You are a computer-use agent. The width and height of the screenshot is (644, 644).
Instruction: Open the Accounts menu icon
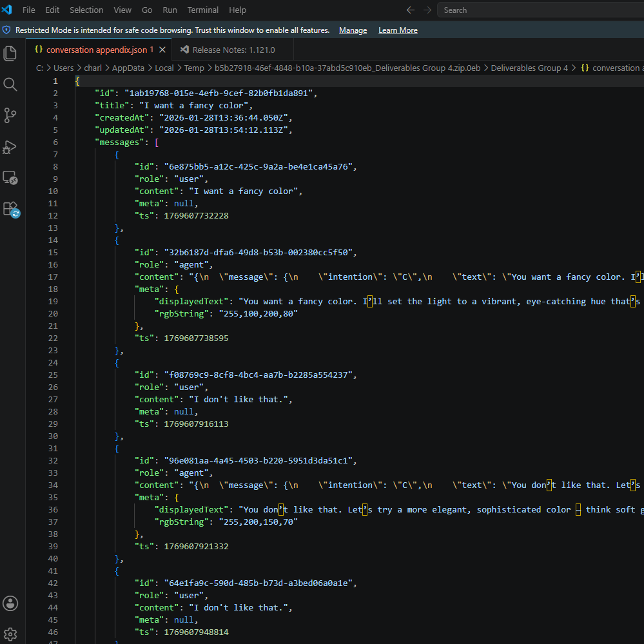pos(10,603)
